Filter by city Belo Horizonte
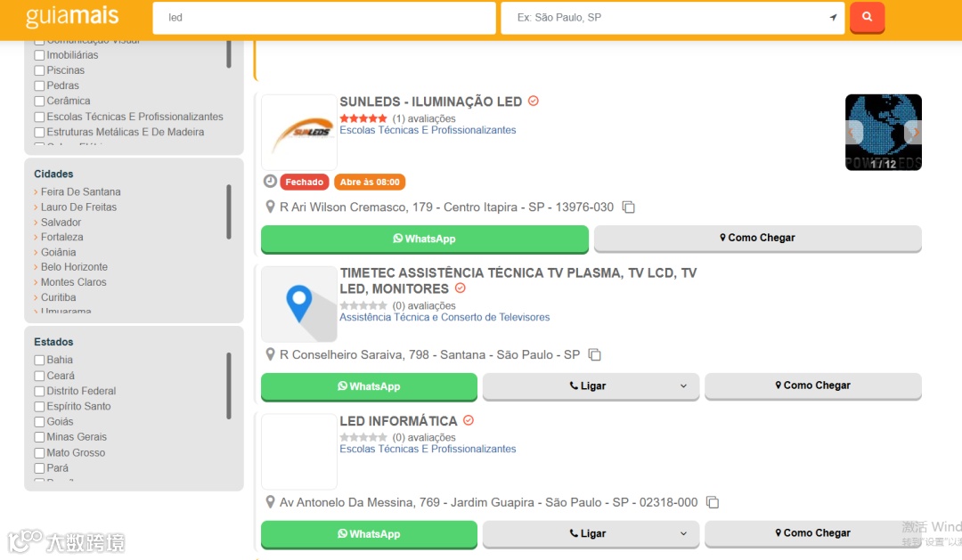This screenshot has height=560, width=962. point(74,267)
